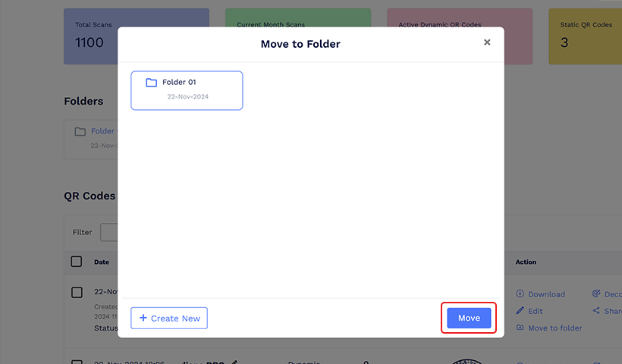Click the Edit pencil icon
This screenshot has height=364, width=622.
pos(520,310)
